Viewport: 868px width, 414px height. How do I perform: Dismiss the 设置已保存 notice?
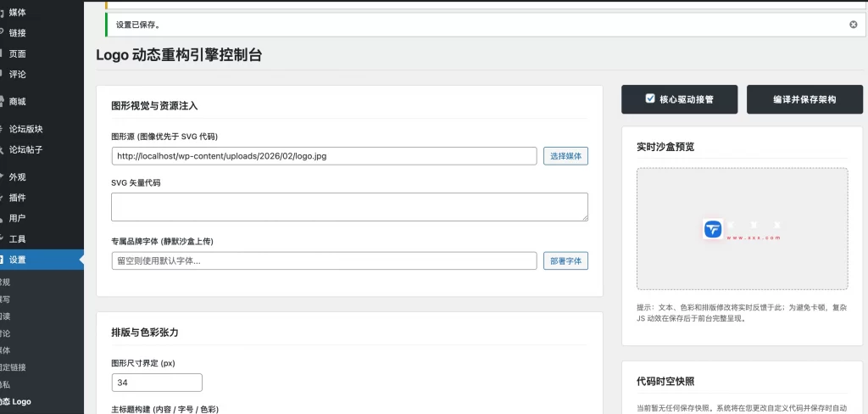[x=853, y=25]
